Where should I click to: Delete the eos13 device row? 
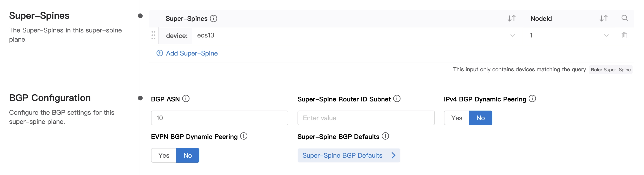(624, 35)
